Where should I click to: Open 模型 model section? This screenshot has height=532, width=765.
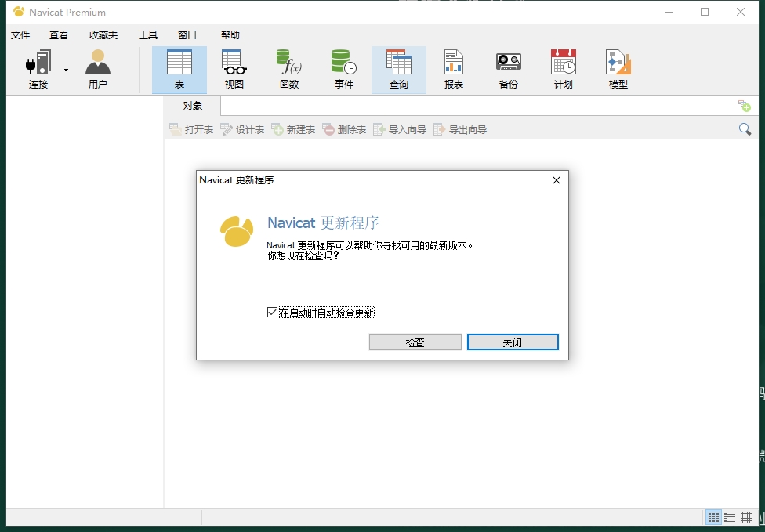(618, 69)
